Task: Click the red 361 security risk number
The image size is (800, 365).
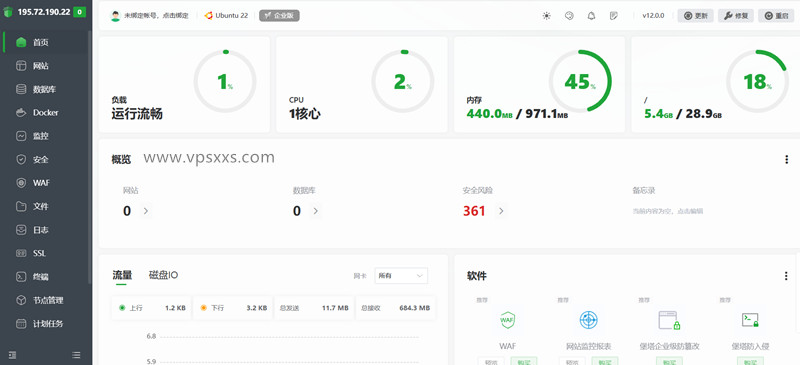Action: 474,211
